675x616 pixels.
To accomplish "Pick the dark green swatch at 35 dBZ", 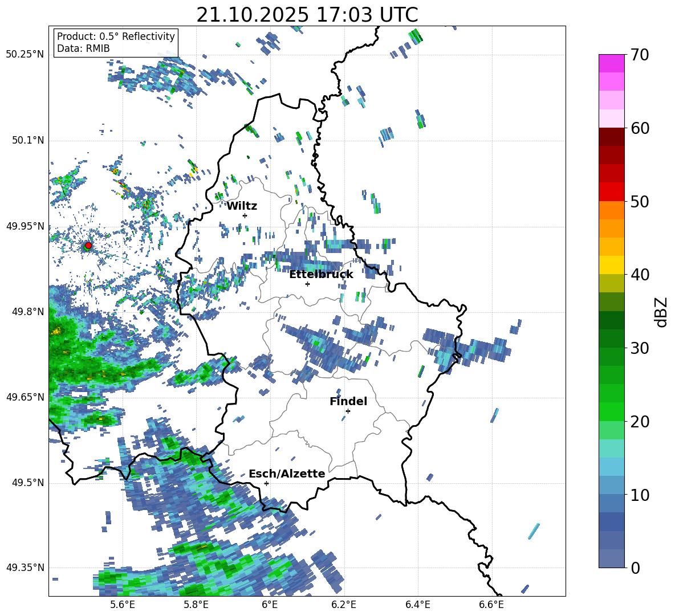I will pos(611,320).
